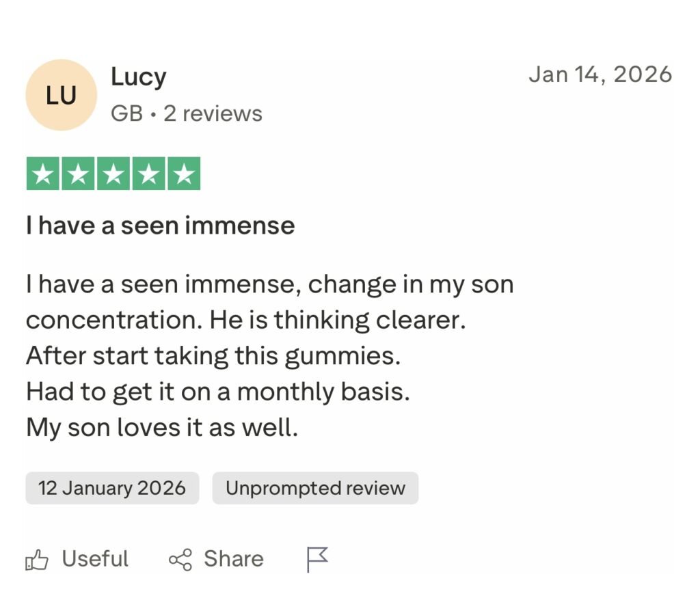This screenshot has width=700, height=613.
Task: Select the third green rating star
Action: pos(113,174)
